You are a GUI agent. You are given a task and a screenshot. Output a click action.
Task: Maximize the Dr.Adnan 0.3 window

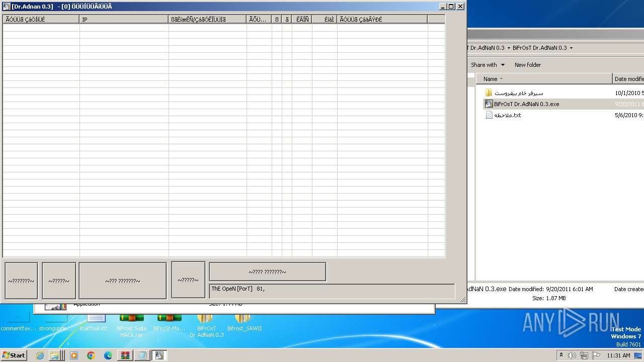click(451, 7)
